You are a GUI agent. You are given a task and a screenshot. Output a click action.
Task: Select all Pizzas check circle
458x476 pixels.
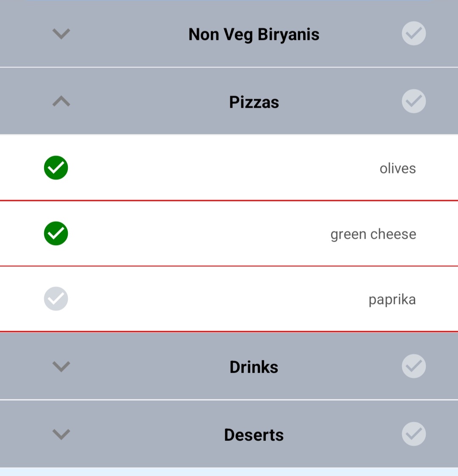(413, 101)
